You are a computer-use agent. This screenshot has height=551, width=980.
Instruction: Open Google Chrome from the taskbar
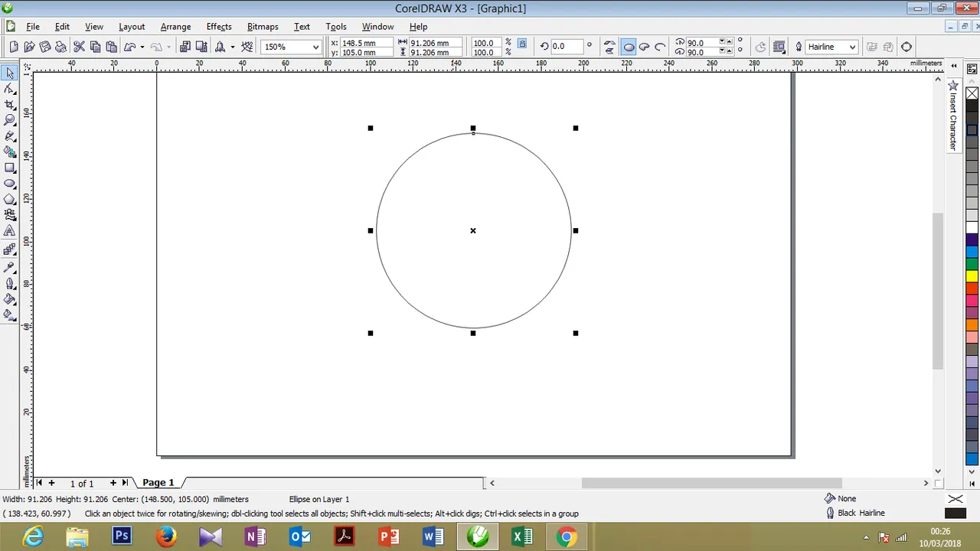[567, 536]
